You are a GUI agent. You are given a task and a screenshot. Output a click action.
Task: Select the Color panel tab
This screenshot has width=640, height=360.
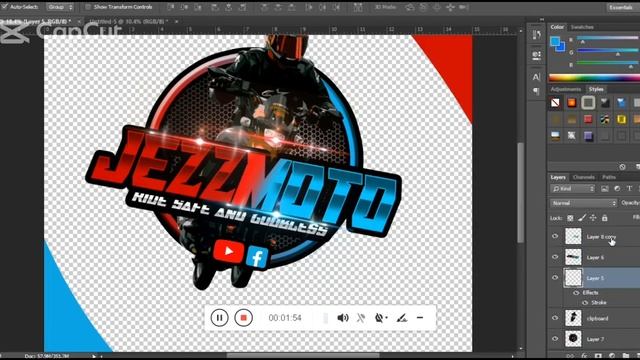click(x=557, y=27)
